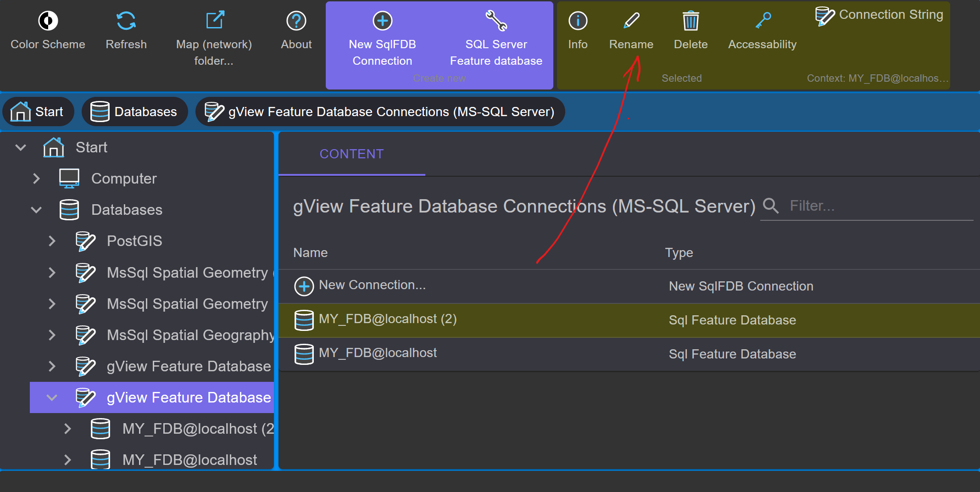Open Map (network) folder icon
The image size is (980, 492).
point(214,21)
